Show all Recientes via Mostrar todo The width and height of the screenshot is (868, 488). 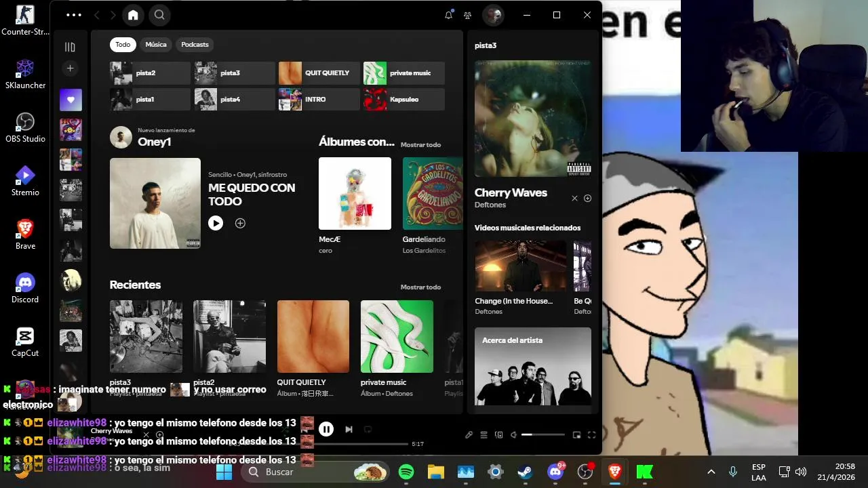pos(420,287)
